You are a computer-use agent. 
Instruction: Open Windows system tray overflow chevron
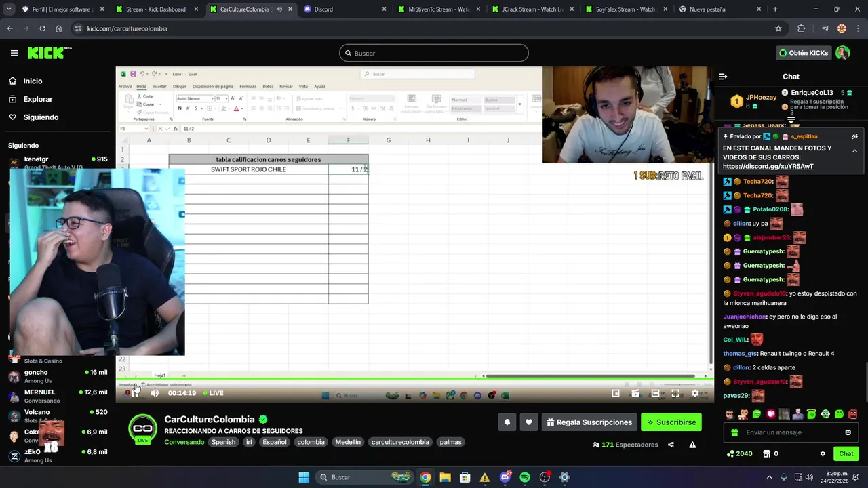[x=769, y=477]
